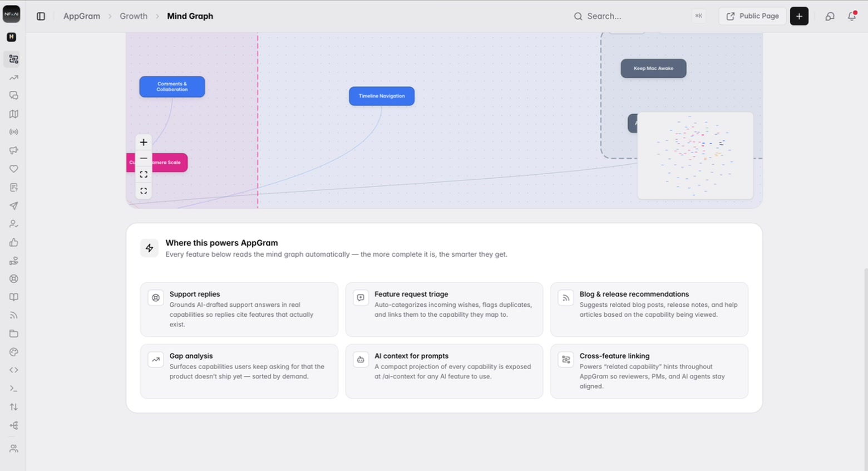Click the trend arrow icon on Gap analysis card
868x471 pixels.
[x=156, y=360]
